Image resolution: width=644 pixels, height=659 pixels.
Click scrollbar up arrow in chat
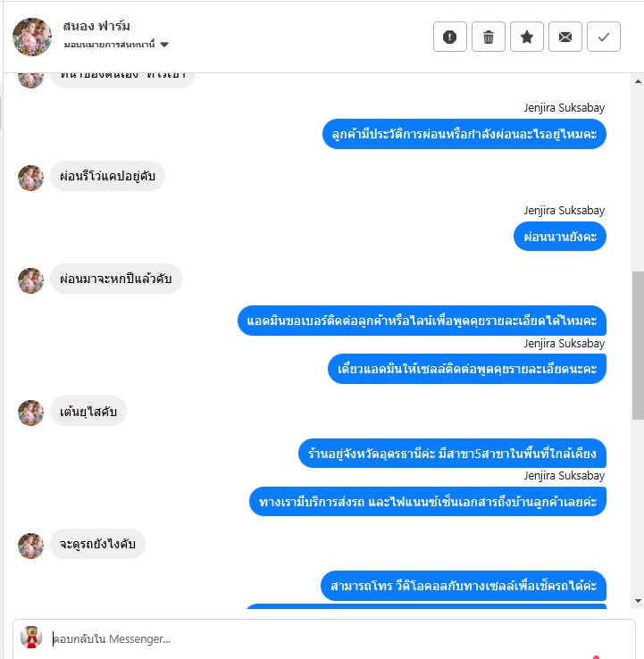[638, 81]
